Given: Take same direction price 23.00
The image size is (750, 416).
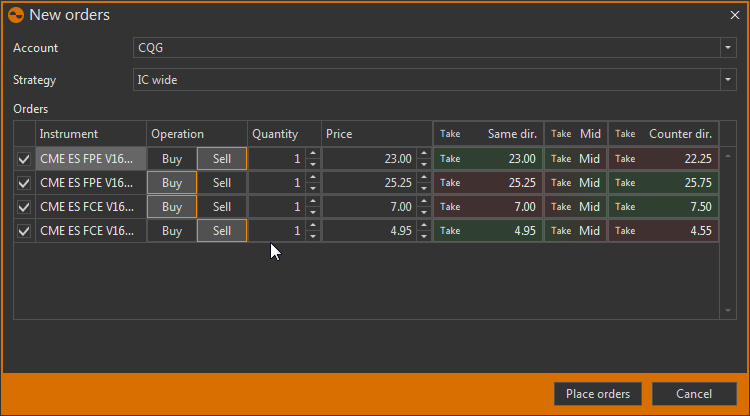Looking at the screenshot, I should click(x=488, y=158).
